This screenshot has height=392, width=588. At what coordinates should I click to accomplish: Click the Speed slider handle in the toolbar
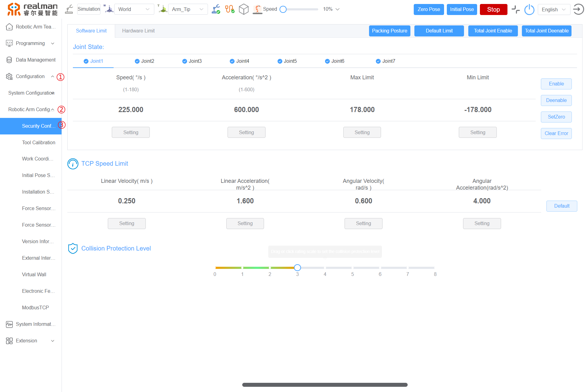(x=283, y=9)
